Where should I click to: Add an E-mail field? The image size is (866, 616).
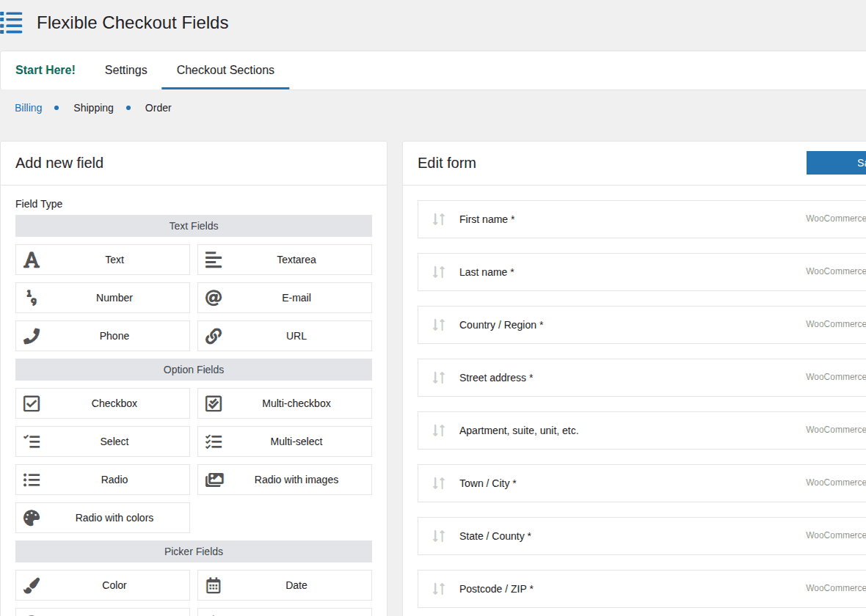click(285, 298)
